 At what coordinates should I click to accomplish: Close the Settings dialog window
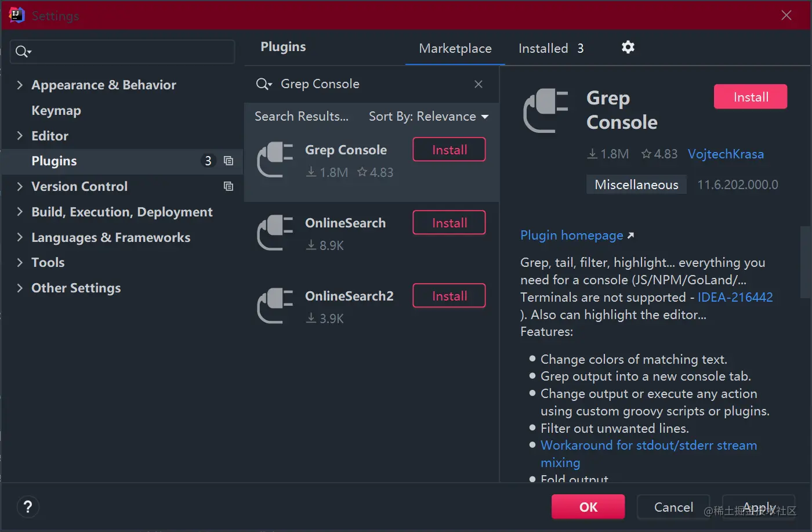[x=786, y=15]
